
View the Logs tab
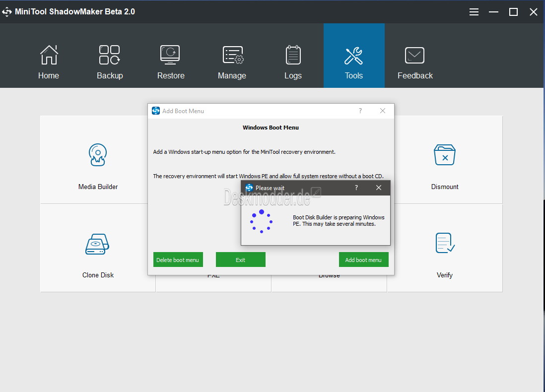(x=293, y=56)
